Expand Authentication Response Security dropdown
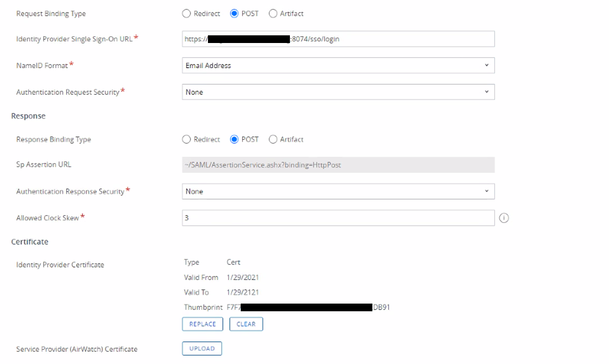 (x=338, y=191)
